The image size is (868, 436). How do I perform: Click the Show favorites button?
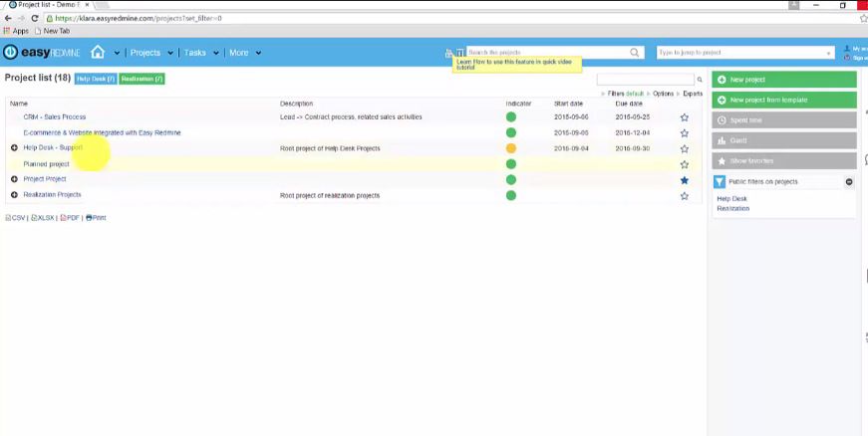point(784,161)
